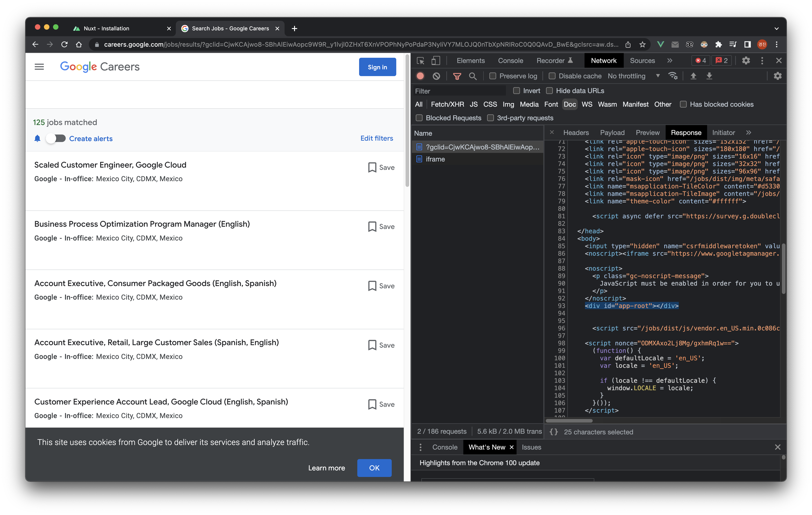
Task: Toggle the device toolbar emulation icon
Action: (x=435, y=60)
